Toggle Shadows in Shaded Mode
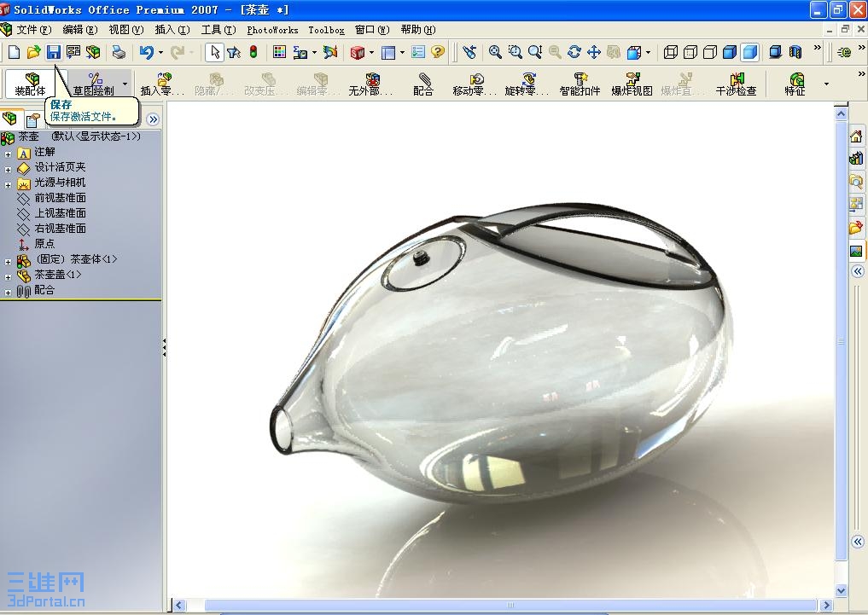868x615 pixels. point(776,52)
